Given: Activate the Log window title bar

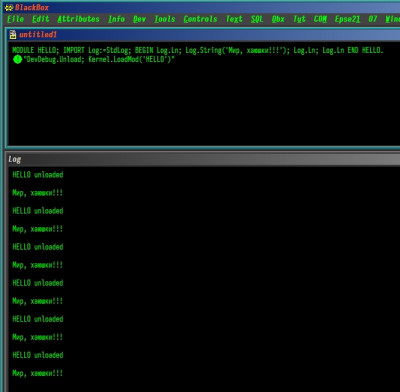Looking at the screenshot, I should 203,159.
